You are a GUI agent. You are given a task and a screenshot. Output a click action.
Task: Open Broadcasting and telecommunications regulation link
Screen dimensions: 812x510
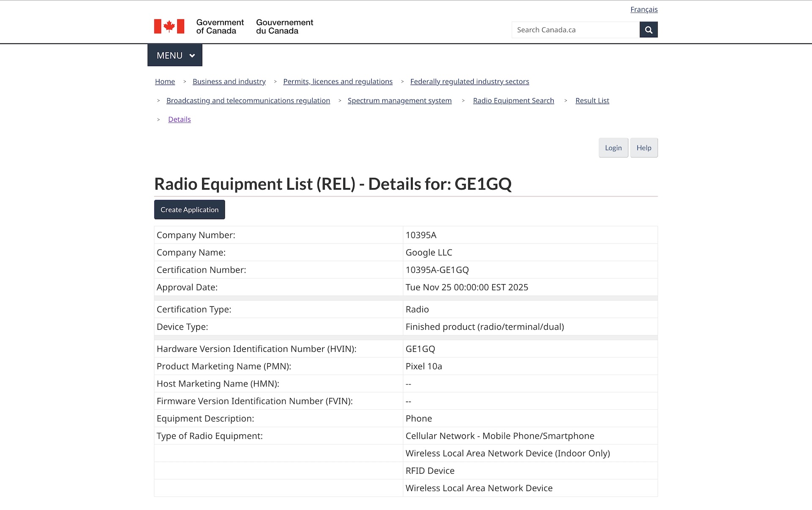(248, 101)
